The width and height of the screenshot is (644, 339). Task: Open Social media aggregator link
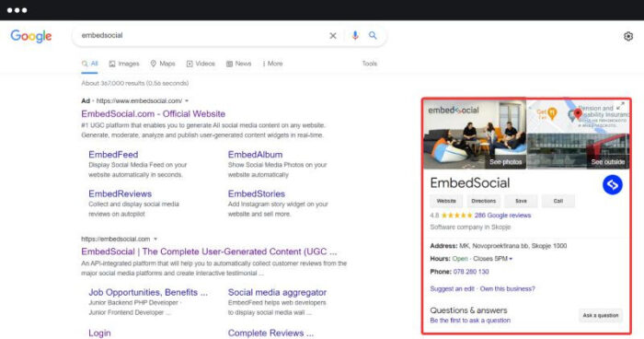277,293
